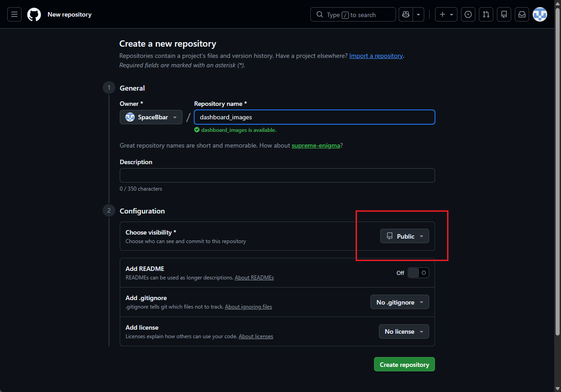Screen dimensions: 561x392
Task: Open the hamburger navigation menu
Action: pyautogui.click(x=14, y=14)
